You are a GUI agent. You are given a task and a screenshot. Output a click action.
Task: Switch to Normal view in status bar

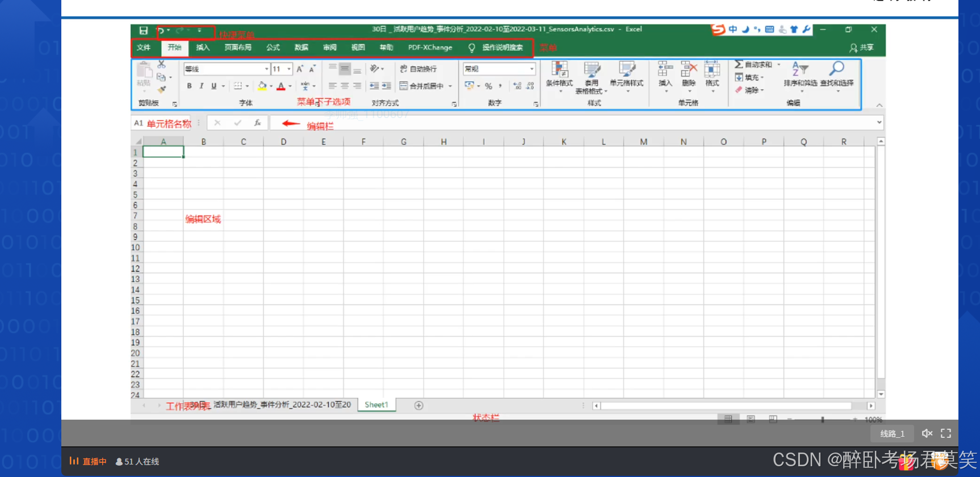pyautogui.click(x=728, y=419)
